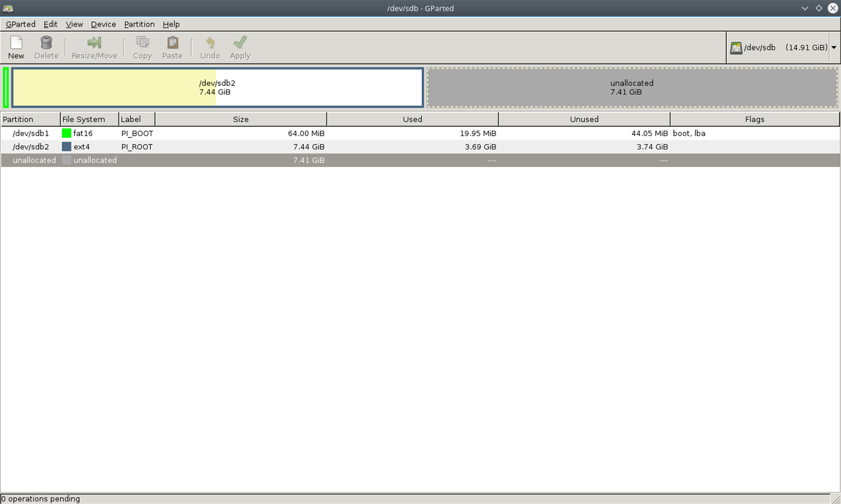841x504 pixels.
Task: Click the Label column header
Action: point(137,119)
